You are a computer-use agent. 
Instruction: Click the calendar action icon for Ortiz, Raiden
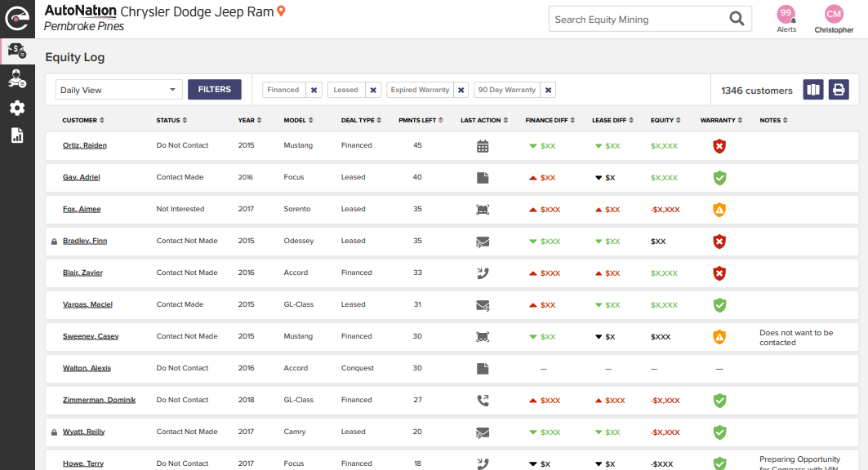483,146
